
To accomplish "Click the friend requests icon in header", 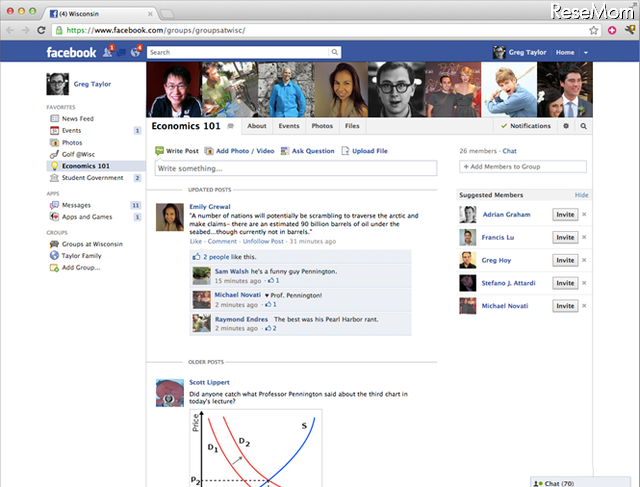I will tap(106, 52).
